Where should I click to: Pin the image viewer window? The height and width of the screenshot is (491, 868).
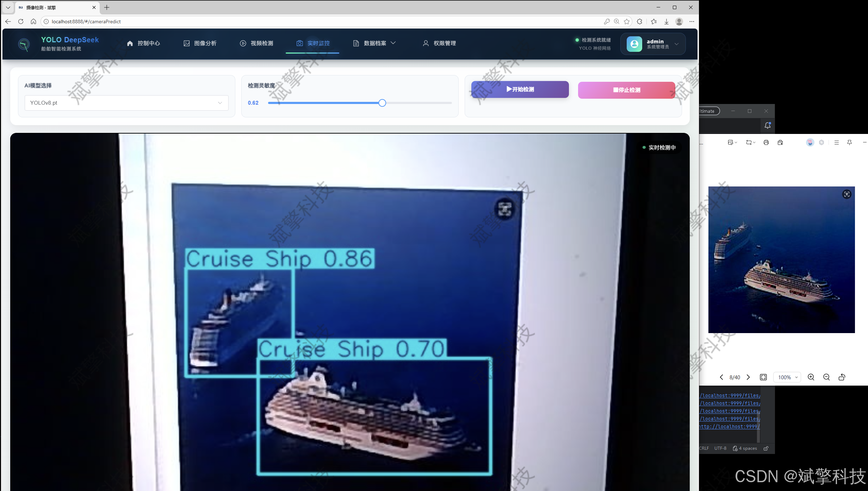click(849, 142)
